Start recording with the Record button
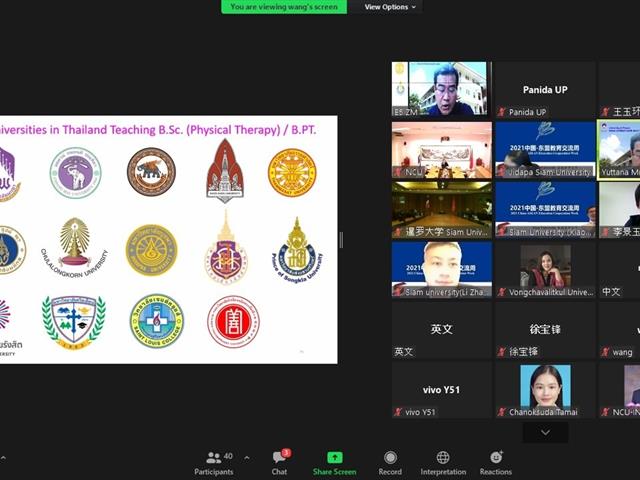The width and height of the screenshot is (640, 480). [390, 463]
